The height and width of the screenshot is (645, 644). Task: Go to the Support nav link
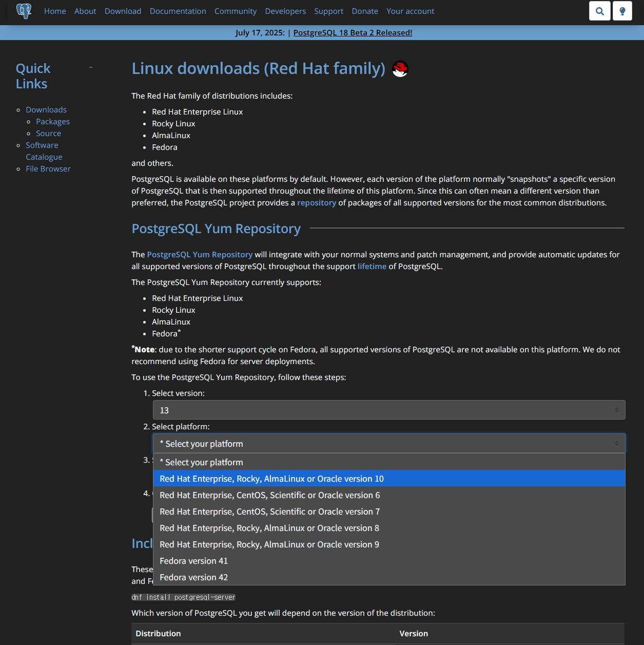[x=329, y=11]
